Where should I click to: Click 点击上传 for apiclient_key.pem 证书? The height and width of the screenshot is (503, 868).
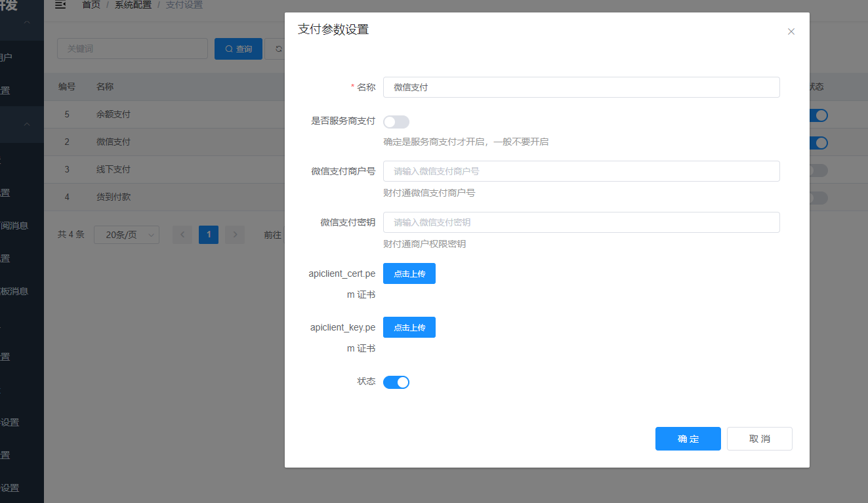(409, 327)
